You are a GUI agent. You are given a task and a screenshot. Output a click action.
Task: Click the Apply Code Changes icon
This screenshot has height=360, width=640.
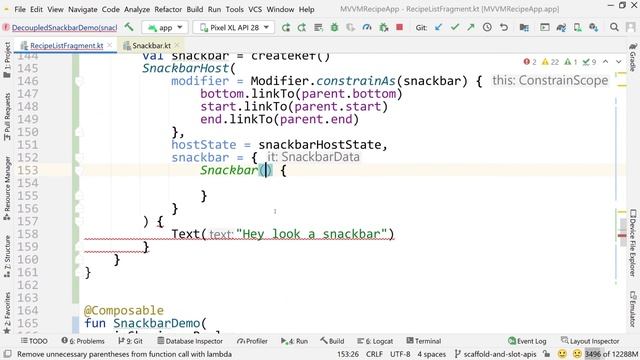coord(318,27)
